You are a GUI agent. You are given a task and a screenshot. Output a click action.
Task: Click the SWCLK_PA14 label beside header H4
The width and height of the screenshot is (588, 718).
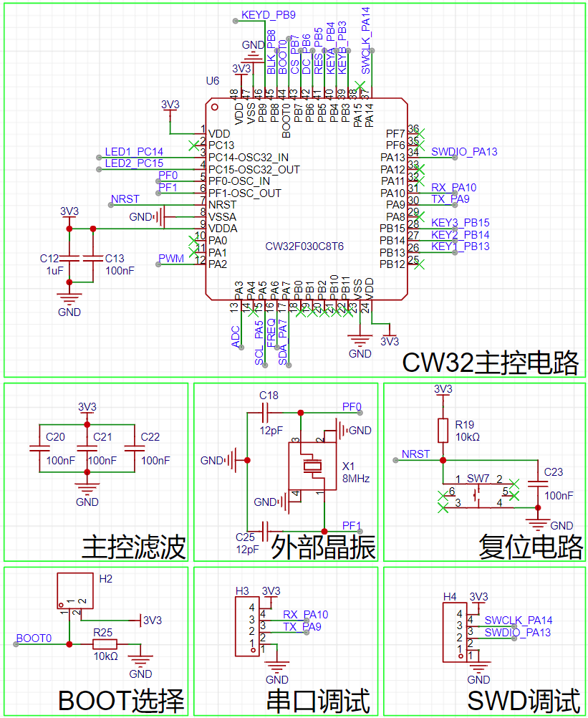click(519, 620)
